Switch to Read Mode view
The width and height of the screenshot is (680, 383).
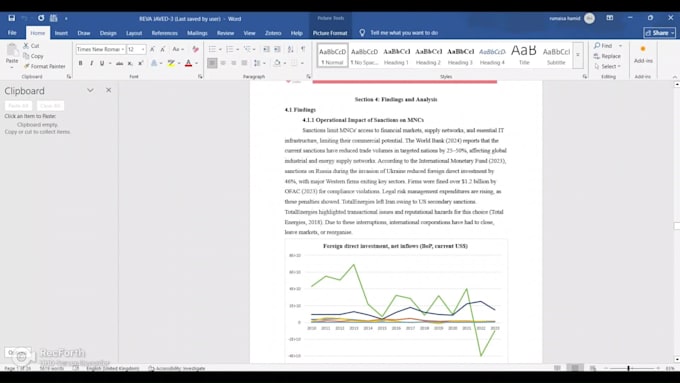557,368
